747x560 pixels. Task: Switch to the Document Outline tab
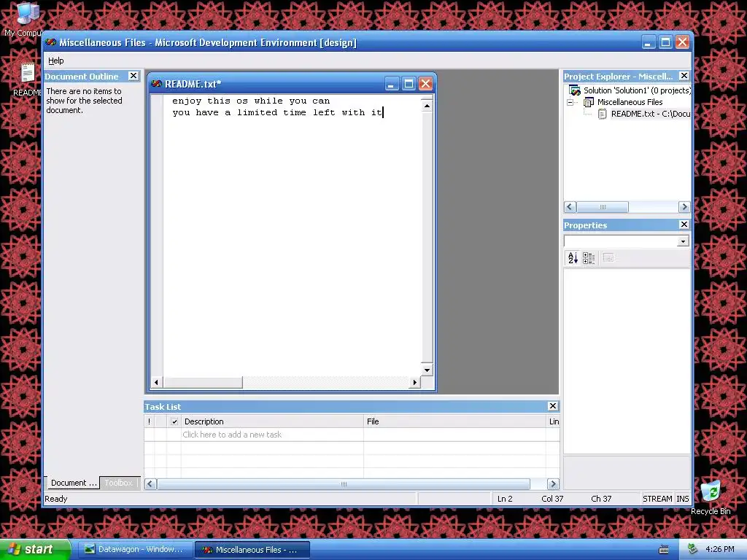73,483
